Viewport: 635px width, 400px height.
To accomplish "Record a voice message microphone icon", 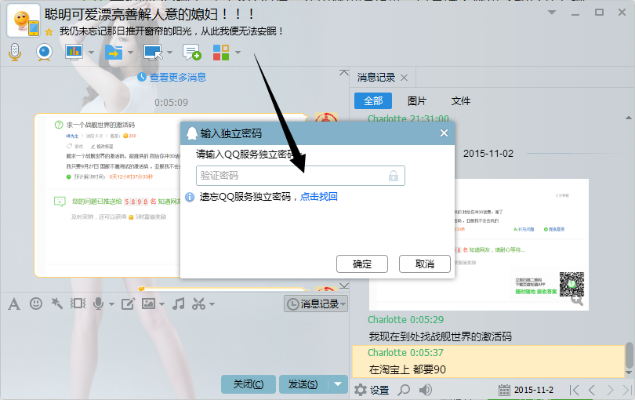I will click(x=98, y=304).
